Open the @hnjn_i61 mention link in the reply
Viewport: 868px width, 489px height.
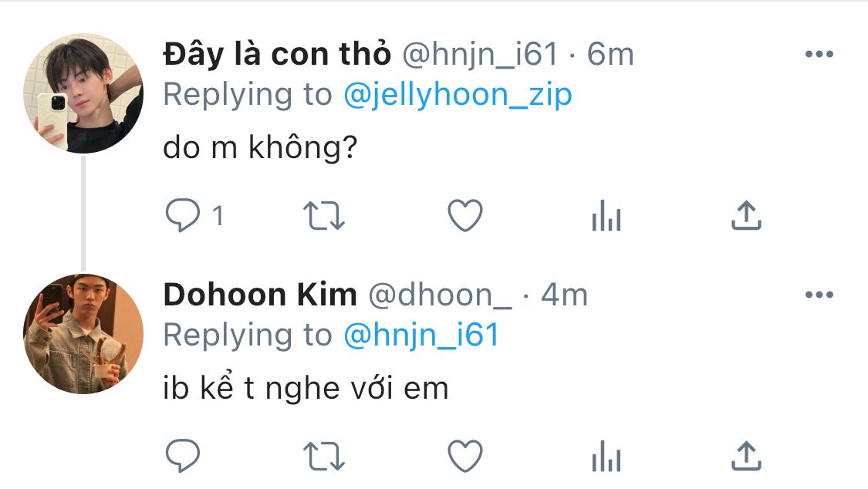click(x=421, y=336)
